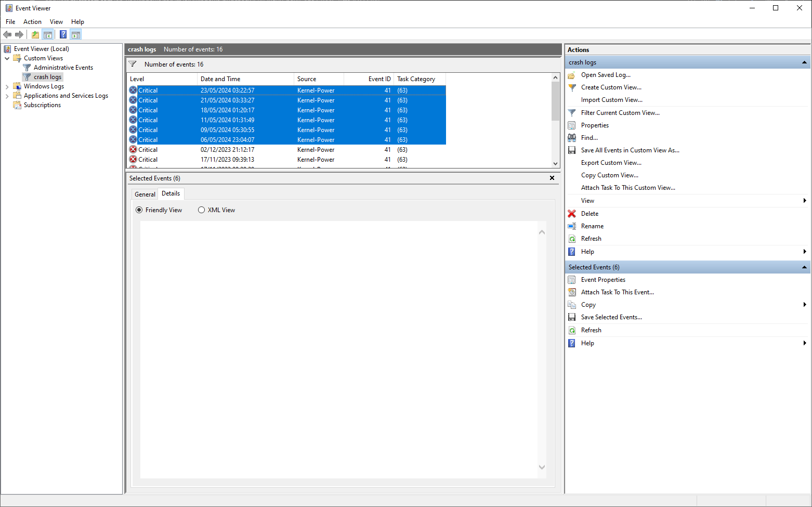This screenshot has width=812, height=507.
Task: Click the Save All Events floppy icon
Action: pos(572,150)
